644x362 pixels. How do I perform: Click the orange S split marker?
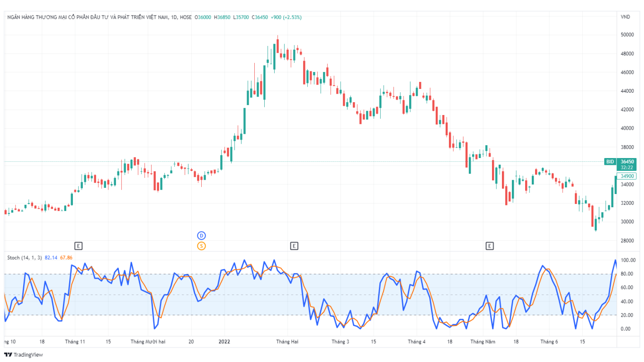(x=201, y=246)
